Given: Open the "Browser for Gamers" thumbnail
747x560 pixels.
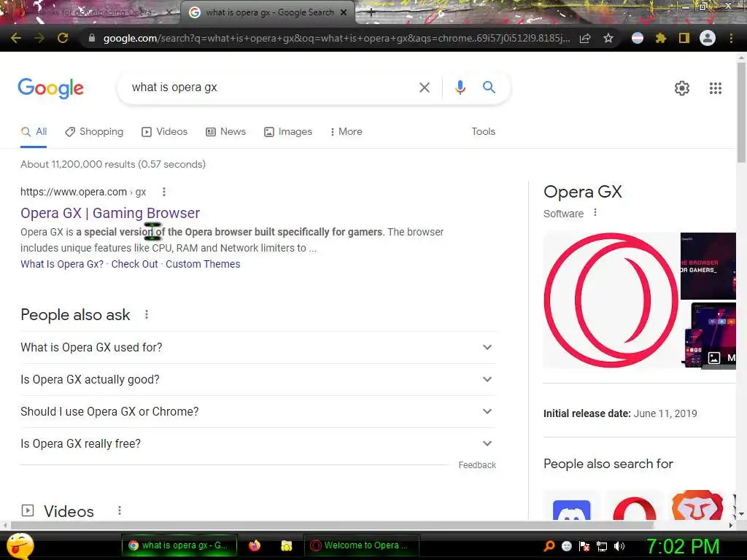Looking at the screenshot, I should [x=708, y=265].
